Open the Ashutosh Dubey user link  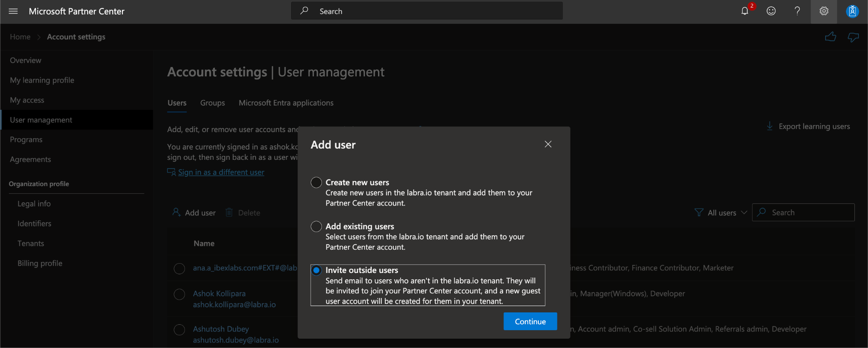(221, 329)
